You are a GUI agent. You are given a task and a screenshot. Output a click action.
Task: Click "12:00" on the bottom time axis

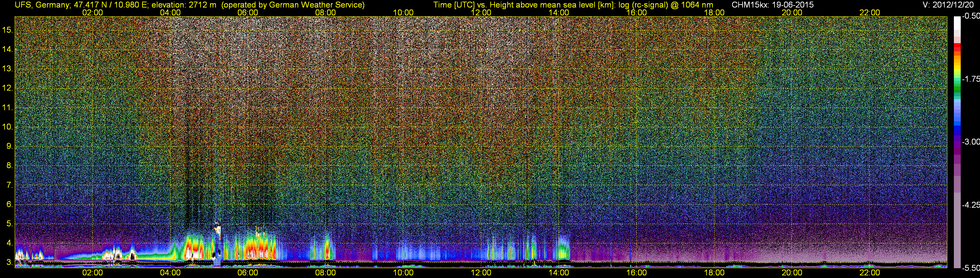481,273
